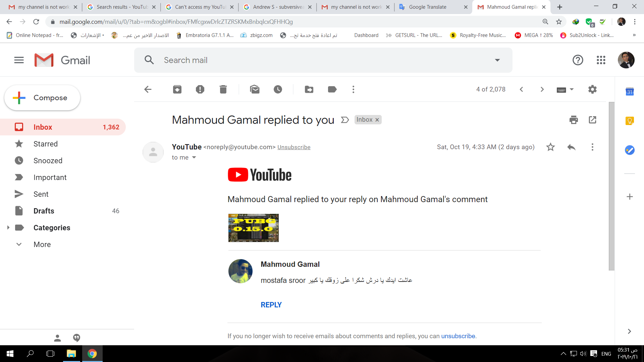Snooze the email with the clock icon
This screenshot has height=362, width=644.
click(x=278, y=89)
